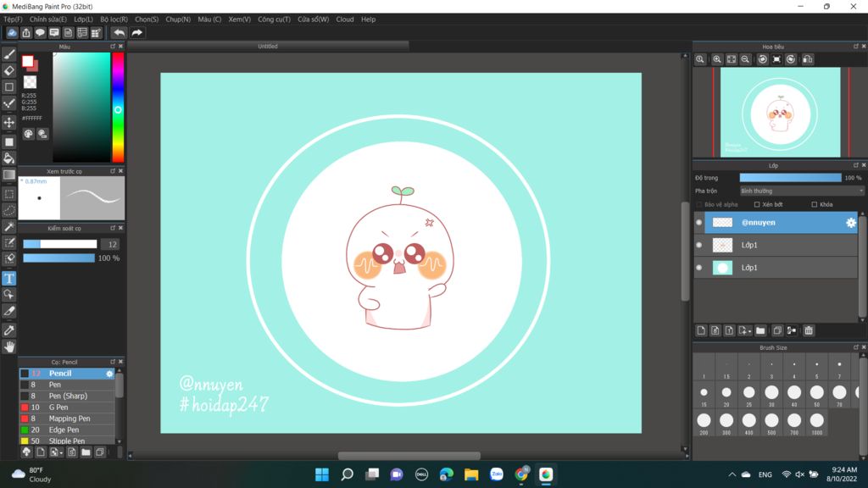Image resolution: width=868 pixels, height=488 pixels.
Task: Select the Edge Pen brush
Action: [67, 430]
